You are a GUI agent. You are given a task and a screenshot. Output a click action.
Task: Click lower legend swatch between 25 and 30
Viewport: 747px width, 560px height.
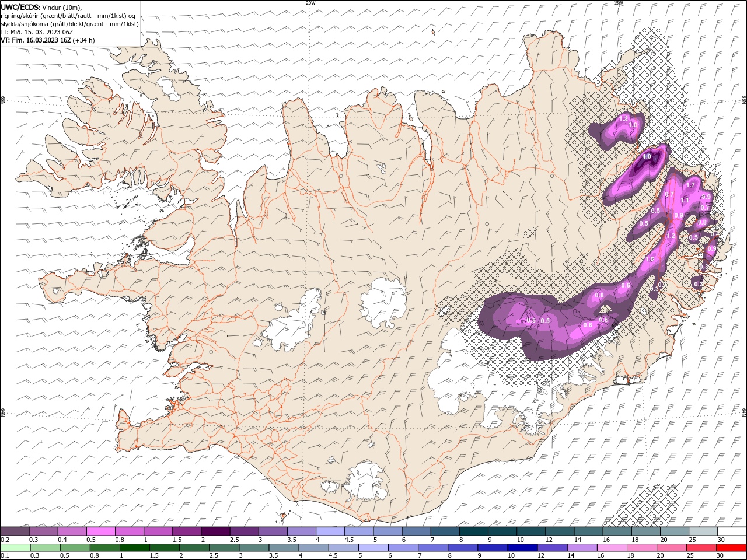pos(700,548)
